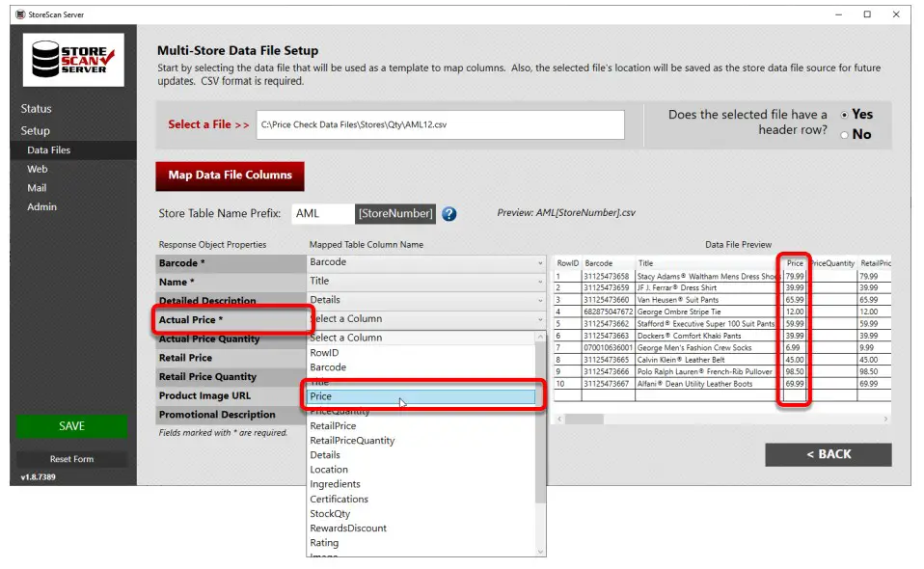Go to Admin sidebar page

click(x=41, y=206)
